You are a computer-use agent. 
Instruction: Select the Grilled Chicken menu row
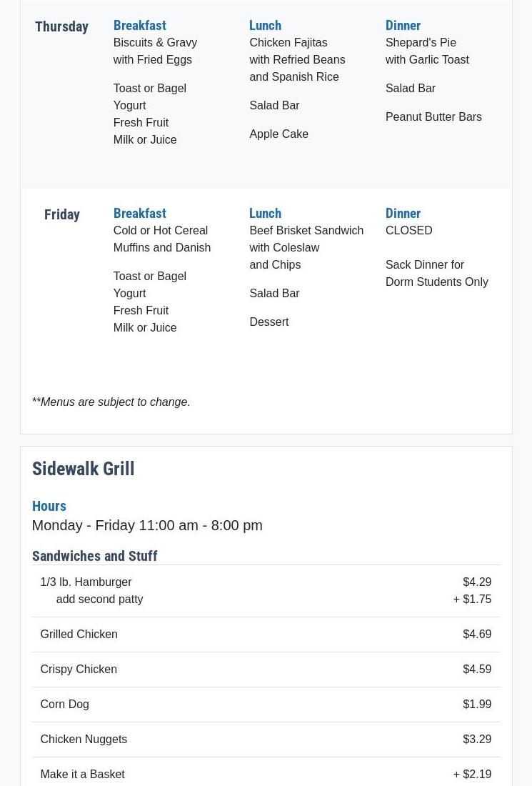pyautogui.click(x=266, y=634)
